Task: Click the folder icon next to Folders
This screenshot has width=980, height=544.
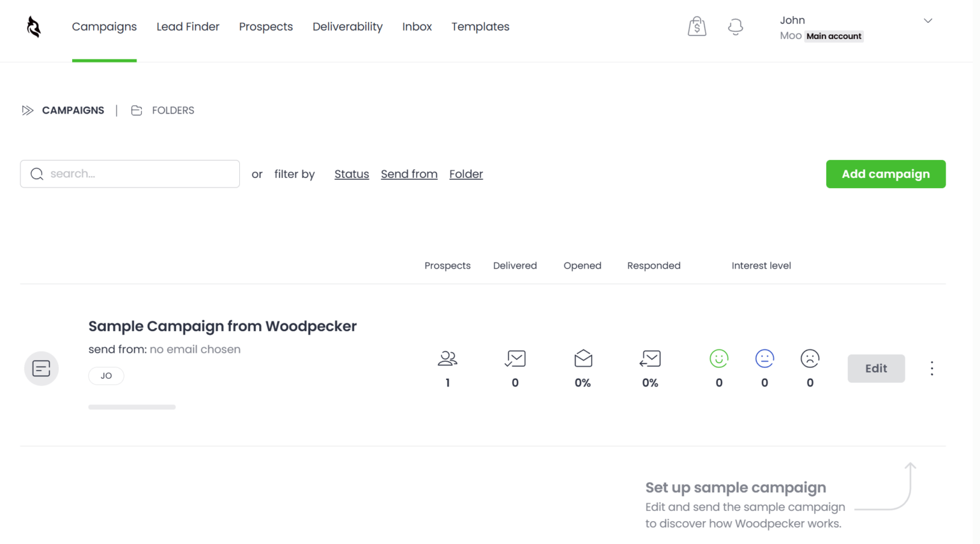Action: (x=137, y=110)
